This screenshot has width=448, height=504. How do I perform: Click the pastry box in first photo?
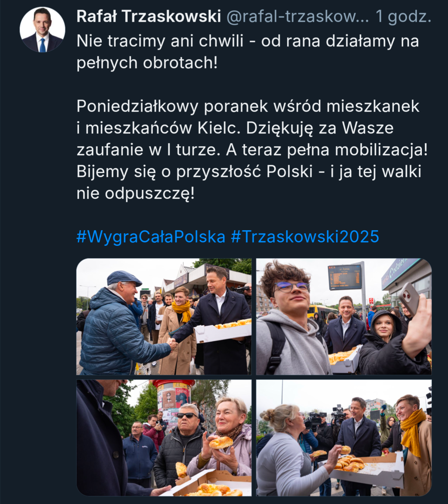click(223, 331)
